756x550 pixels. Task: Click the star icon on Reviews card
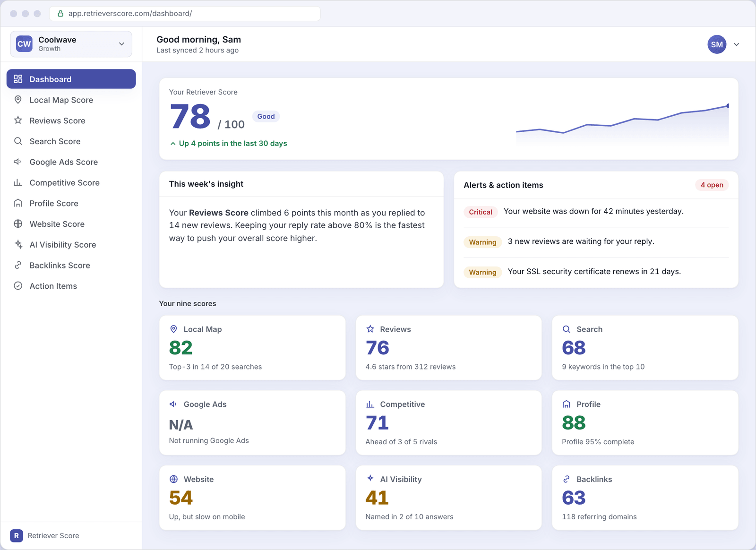pos(370,329)
